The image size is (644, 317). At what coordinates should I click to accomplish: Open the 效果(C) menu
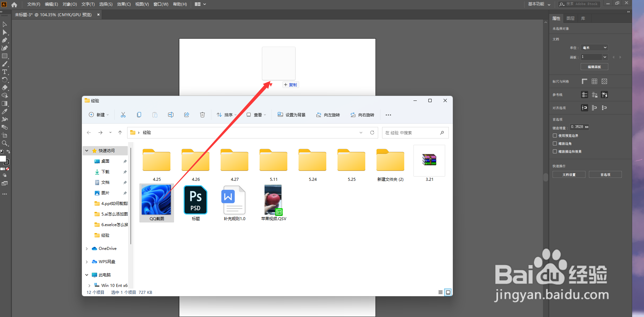pyautogui.click(x=124, y=4)
